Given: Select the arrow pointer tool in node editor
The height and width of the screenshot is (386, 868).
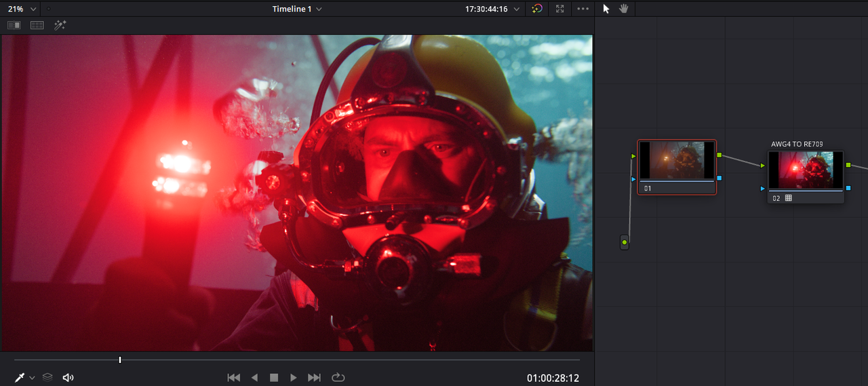Looking at the screenshot, I should pyautogui.click(x=606, y=9).
